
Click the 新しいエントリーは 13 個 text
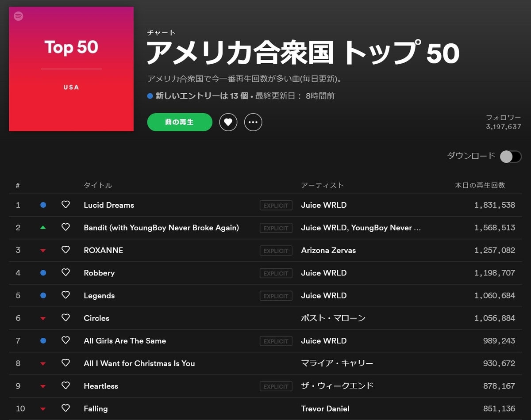pyautogui.click(x=201, y=96)
